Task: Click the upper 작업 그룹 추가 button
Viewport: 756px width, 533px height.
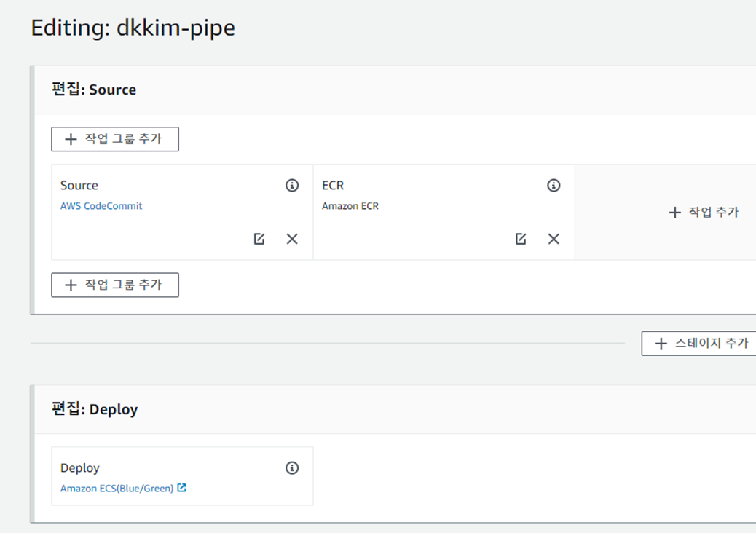Action: point(114,139)
